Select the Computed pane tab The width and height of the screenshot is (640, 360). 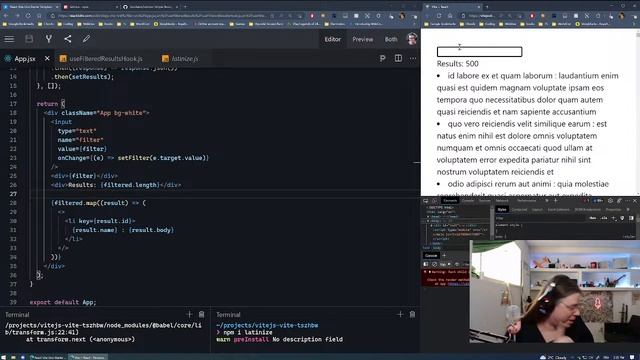click(x=519, y=210)
